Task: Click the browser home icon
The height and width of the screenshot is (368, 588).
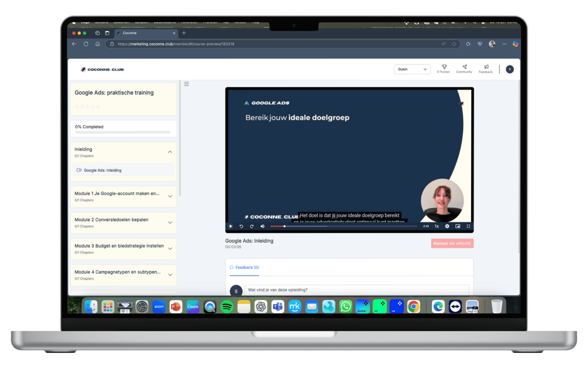Action: click(98, 44)
